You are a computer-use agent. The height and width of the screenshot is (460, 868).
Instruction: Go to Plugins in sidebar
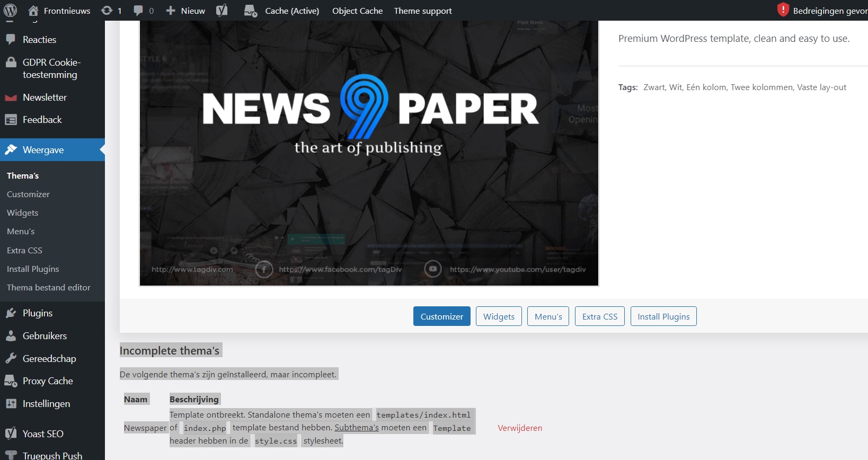(x=38, y=313)
